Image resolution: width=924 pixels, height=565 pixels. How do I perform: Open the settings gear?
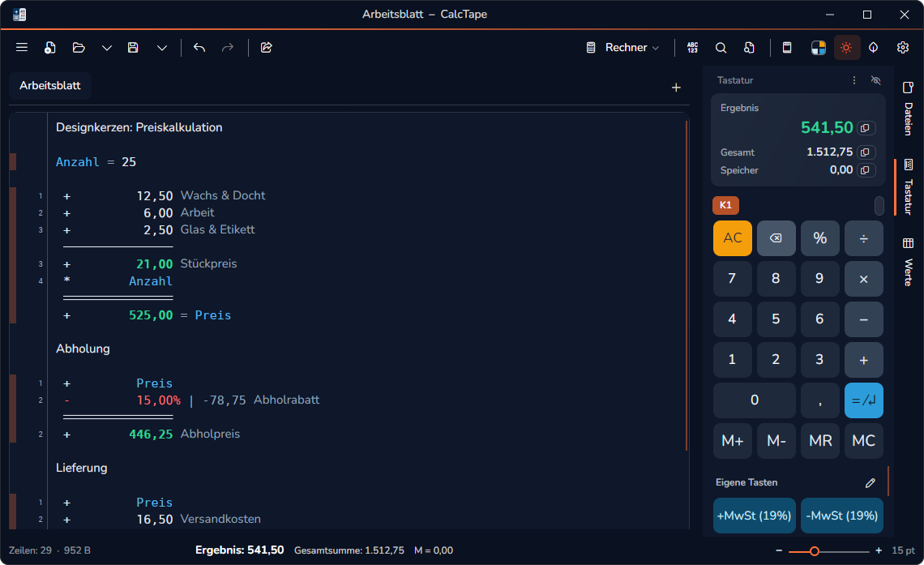903,48
